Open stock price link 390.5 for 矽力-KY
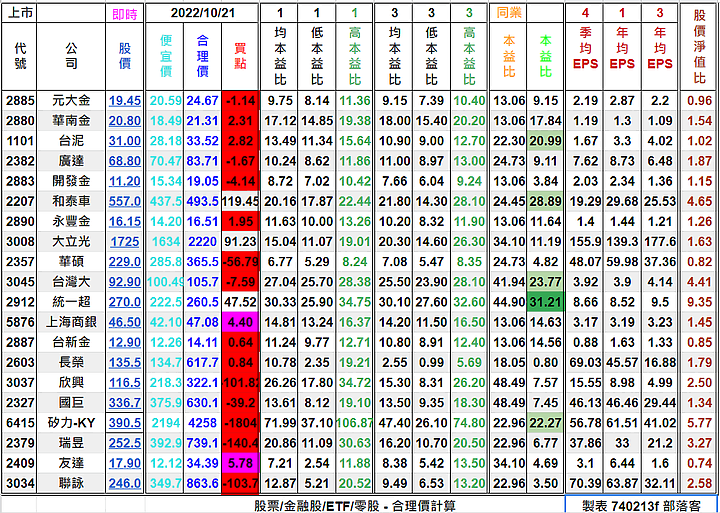The height and width of the screenshot is (513, 720). [125, 423]
